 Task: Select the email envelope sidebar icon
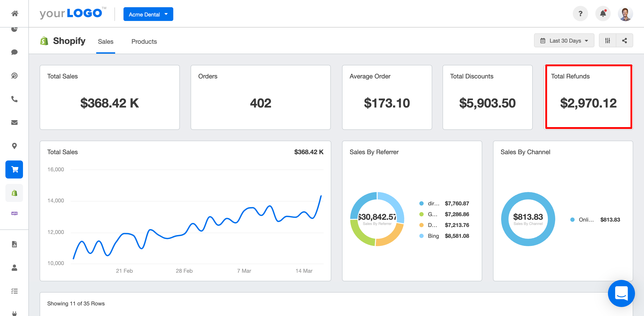(14, 122)
